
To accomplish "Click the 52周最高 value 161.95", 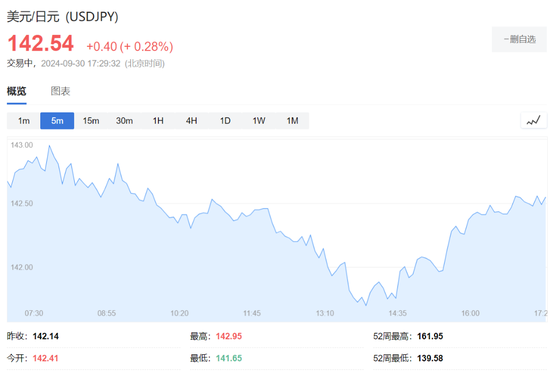I will (x=430, y=336).
